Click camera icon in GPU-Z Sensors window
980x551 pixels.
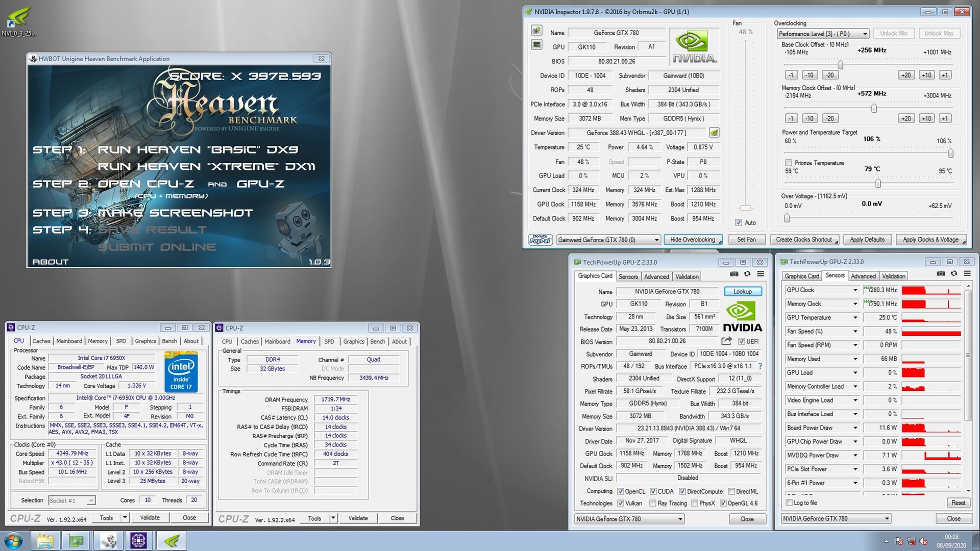tap(941, 273)
